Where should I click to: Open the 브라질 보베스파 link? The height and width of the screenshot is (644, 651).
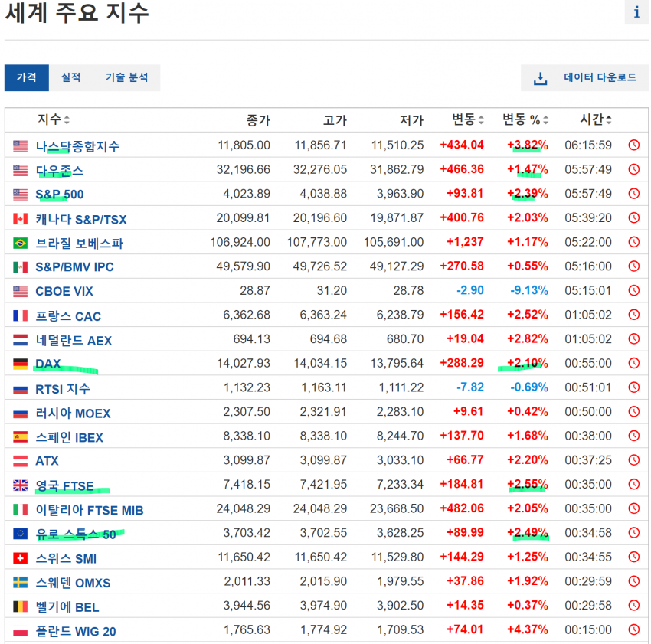pos(80,243)
